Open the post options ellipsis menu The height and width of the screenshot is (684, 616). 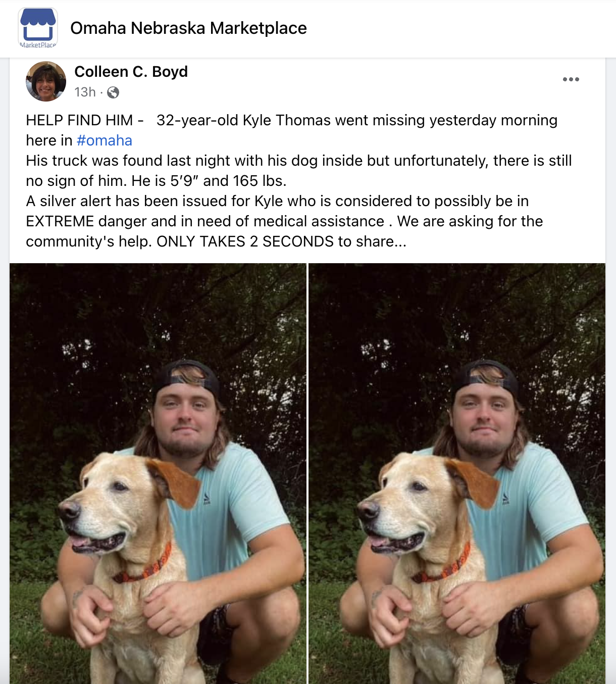click(571, 79)
